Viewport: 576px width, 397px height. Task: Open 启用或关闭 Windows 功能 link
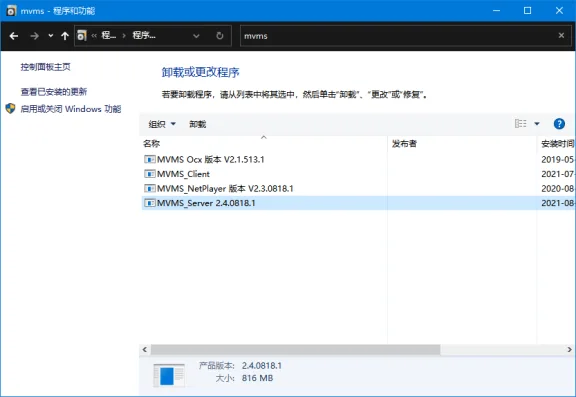point(71,109)
